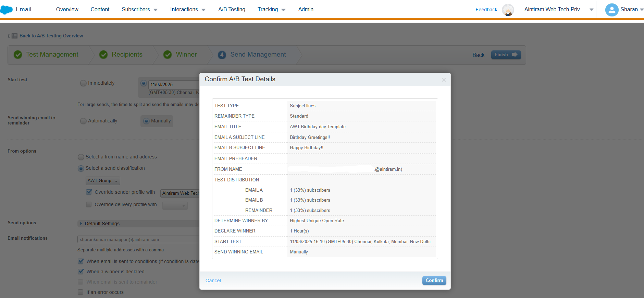This screenshot has height=298, width=644.
Task: Enable the If an error occurs checkbox
Action: pyautogui.click(x=80, y=292)
